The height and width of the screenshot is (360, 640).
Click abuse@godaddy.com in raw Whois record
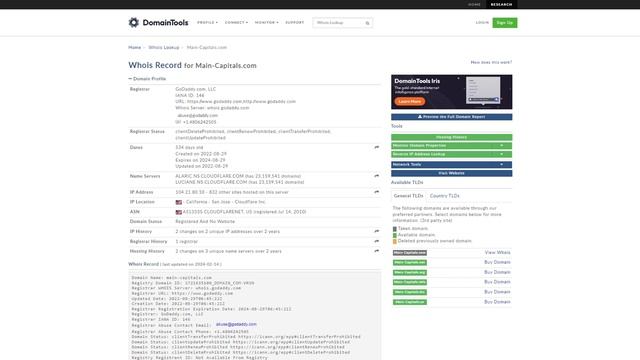coord(236,324)
